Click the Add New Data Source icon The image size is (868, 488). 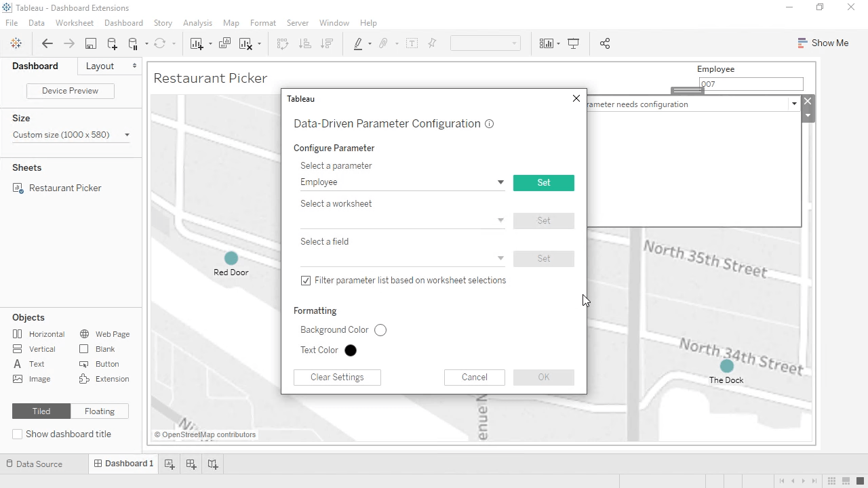click(x=112, y=43)
